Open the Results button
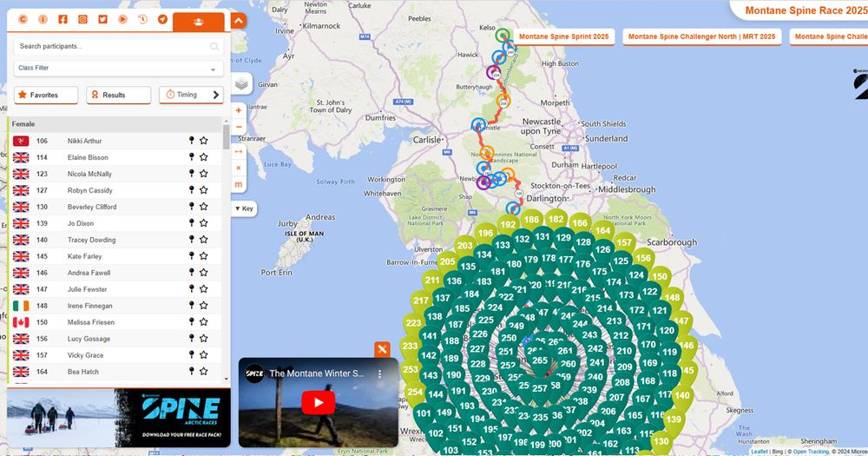Image resolution: width=868 pixels, height=456 pixels. [118, 95]
